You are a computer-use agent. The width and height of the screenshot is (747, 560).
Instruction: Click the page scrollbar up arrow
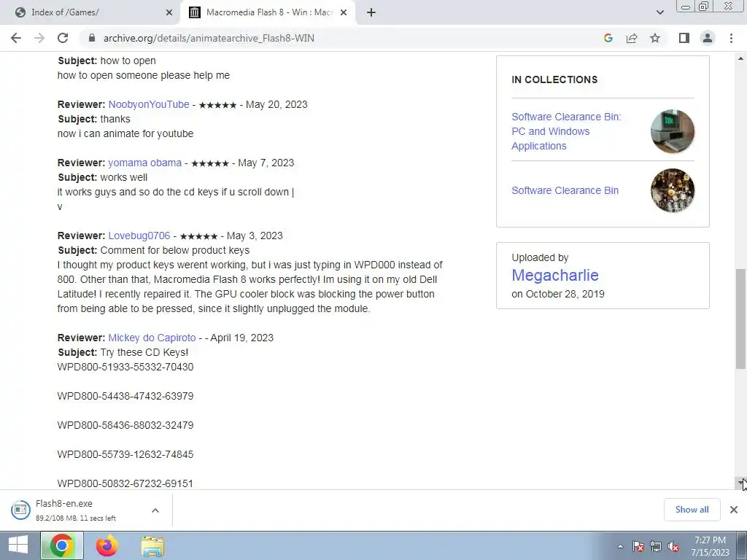(x=741, y=58)
